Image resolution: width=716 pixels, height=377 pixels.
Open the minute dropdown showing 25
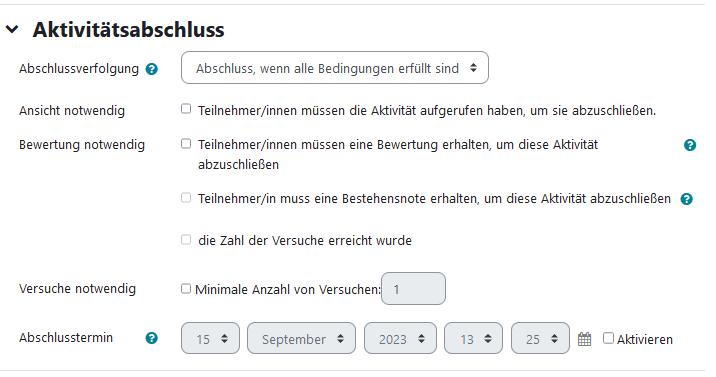click(541, 338)
